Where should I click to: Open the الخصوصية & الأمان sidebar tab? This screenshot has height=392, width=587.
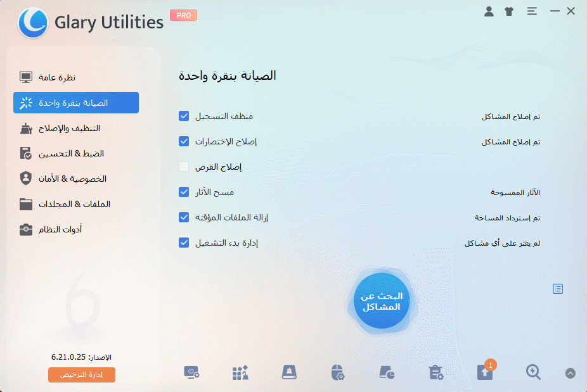point(76,179)
